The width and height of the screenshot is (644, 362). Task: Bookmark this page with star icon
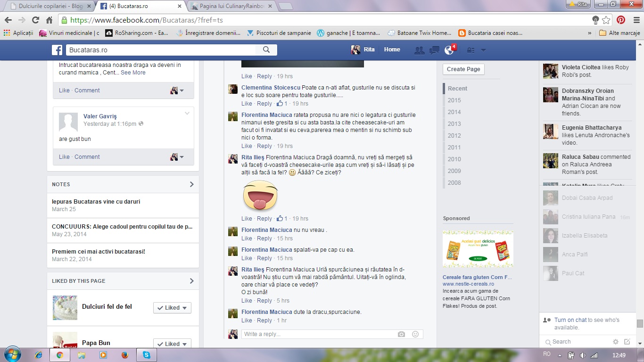tap(606, 20)
